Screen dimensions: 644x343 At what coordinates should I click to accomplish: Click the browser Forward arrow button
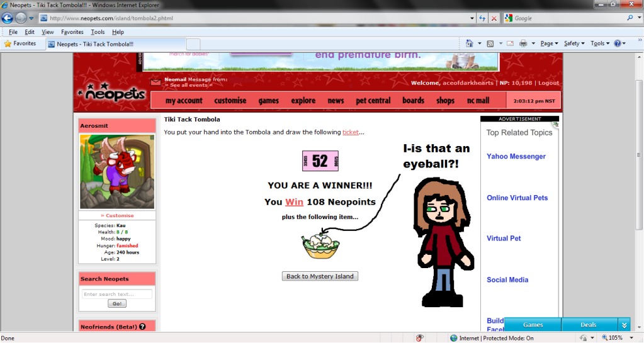(x=21, y=18)
